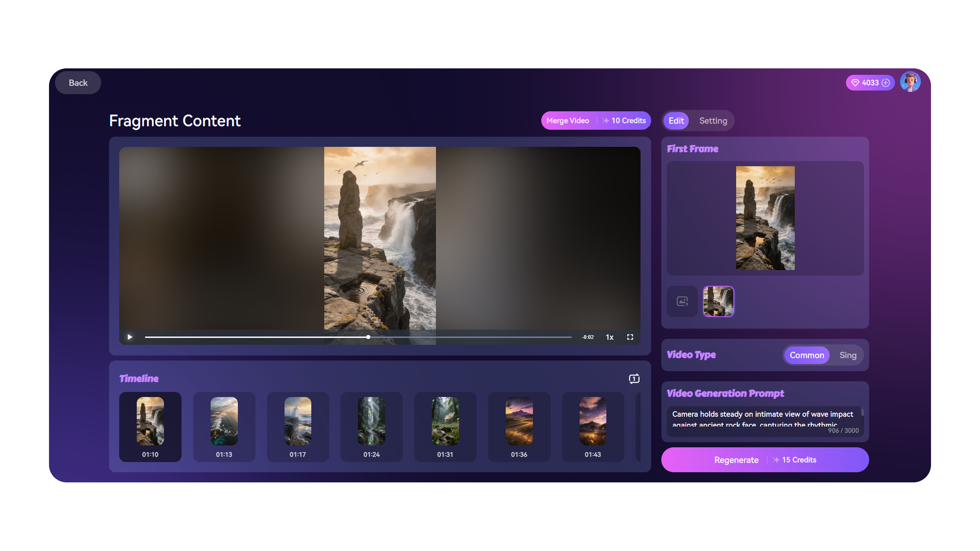Change the 1x playback speed
The height and width of the screenshot is (551, 980).
pyautogui.click(x=609, y=337)
